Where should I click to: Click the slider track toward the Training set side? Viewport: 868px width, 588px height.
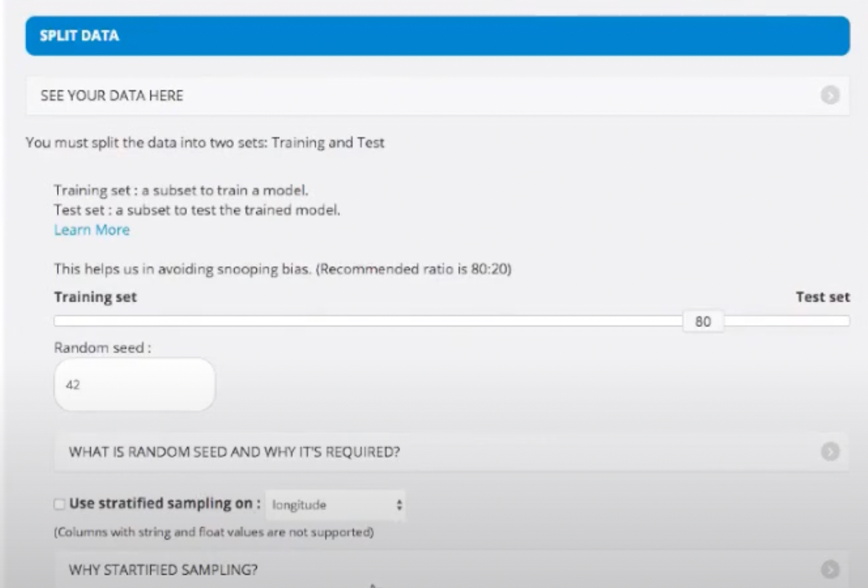[368, 321]
